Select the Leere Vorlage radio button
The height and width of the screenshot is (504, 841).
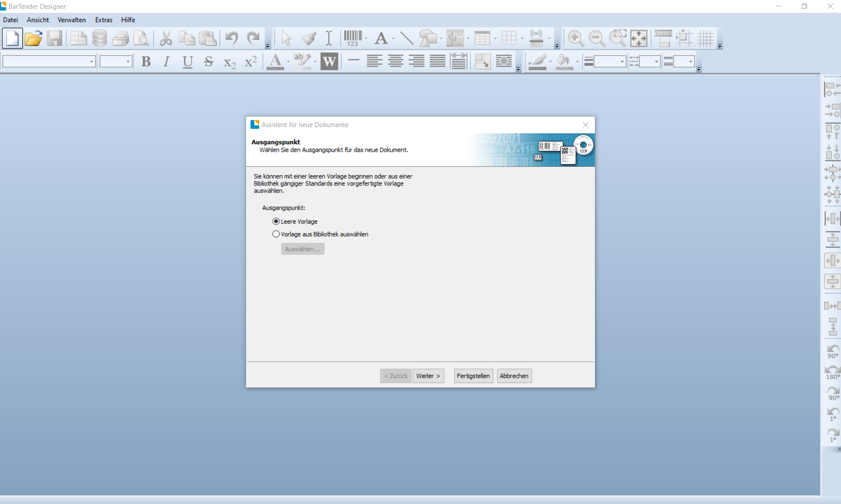tap(276, 222)
